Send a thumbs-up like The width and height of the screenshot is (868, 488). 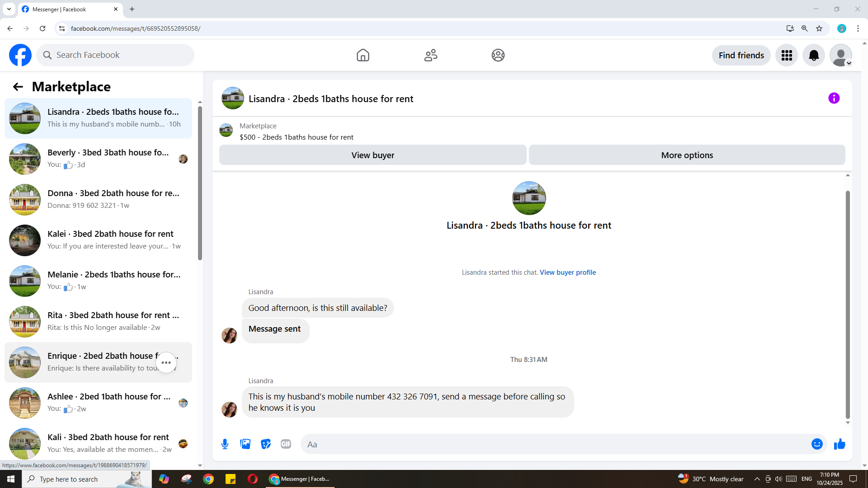pyautogui.click(x=840, y=444)
